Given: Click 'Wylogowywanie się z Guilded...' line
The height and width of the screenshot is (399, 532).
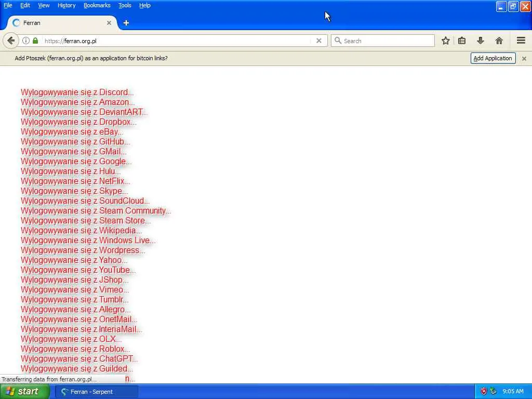Looking at the screenshot, I should tap(77, 368).
